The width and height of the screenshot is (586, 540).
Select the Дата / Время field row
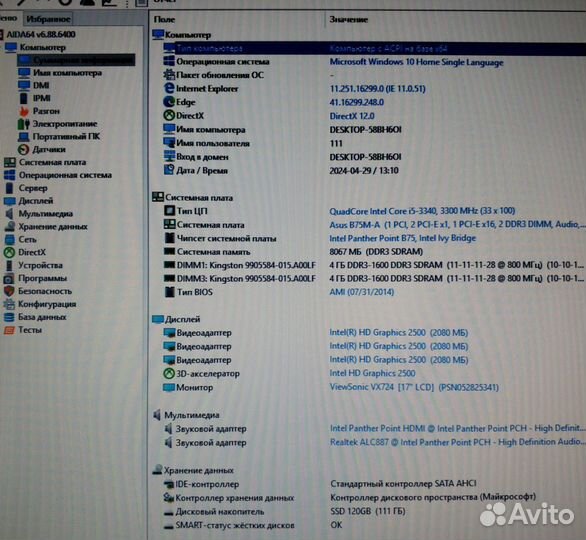coord(374,170)
